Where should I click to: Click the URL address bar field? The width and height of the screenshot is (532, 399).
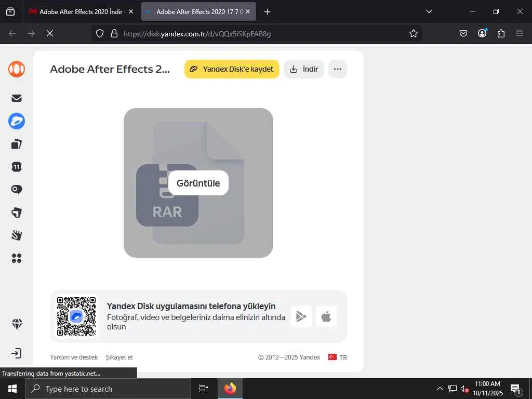coord(257,33)
